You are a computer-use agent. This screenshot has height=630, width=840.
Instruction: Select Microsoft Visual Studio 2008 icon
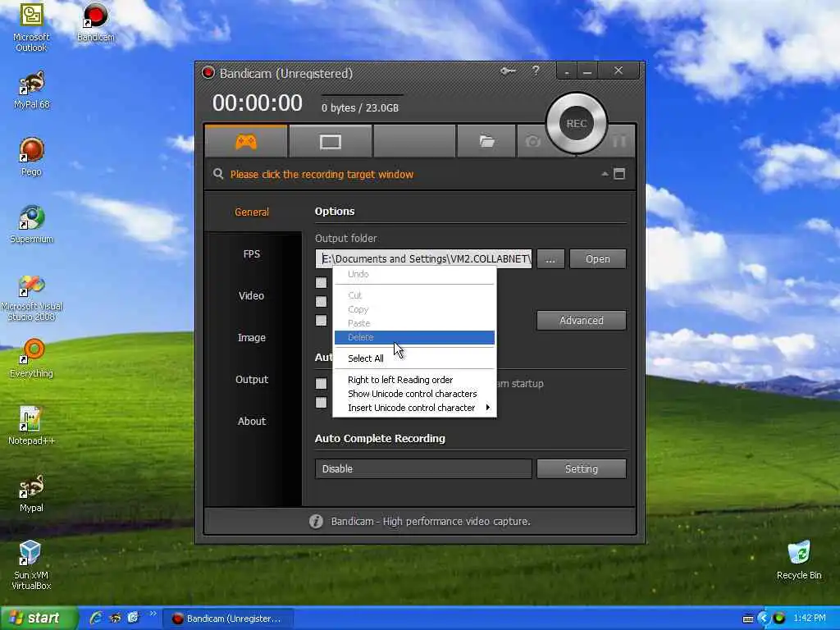[x=32, y=298]
